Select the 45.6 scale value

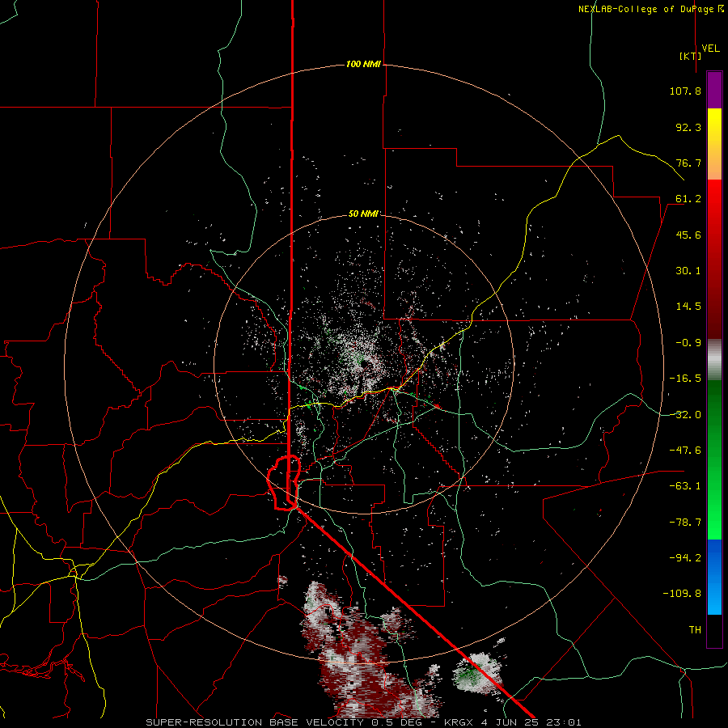point(688,235)
